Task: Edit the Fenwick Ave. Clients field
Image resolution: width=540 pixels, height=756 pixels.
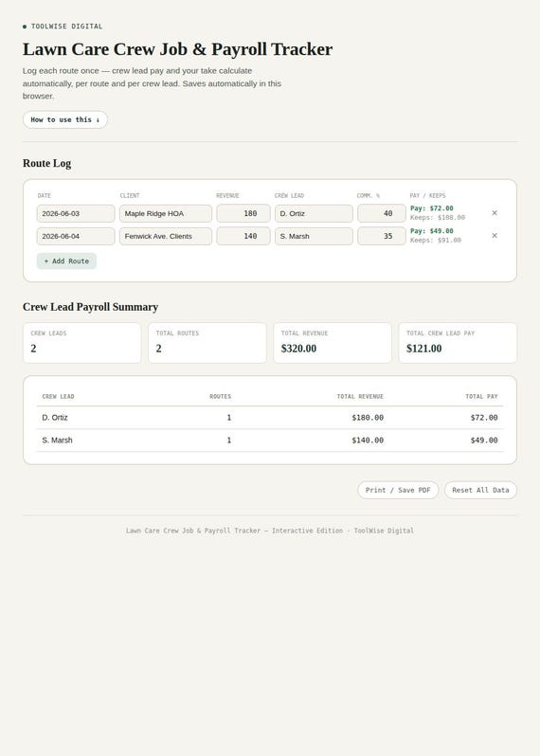Action: click(x=166, y=236)
